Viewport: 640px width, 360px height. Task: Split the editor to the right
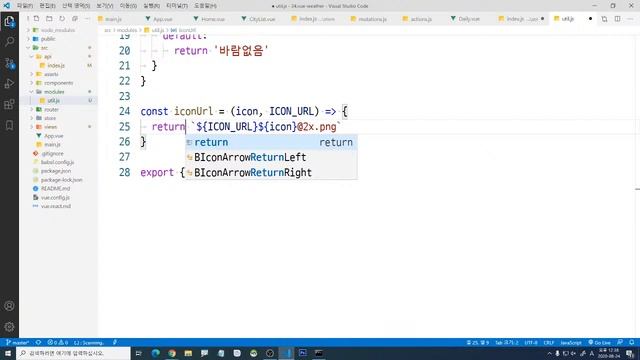pos(617,19)
